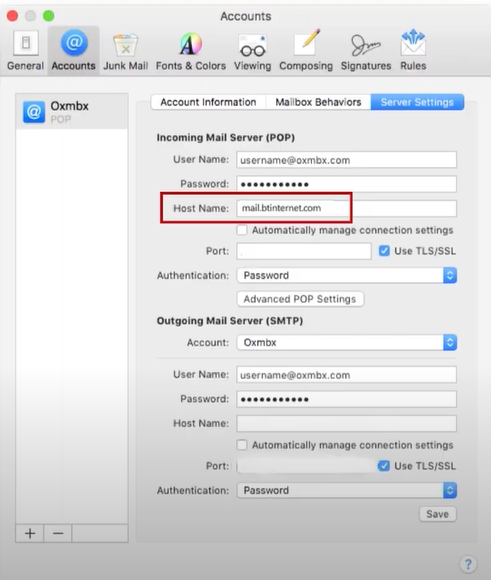Select the Accounts toolbar icon
This screenshot has height=580, width=491.
[x=74, y=51]
